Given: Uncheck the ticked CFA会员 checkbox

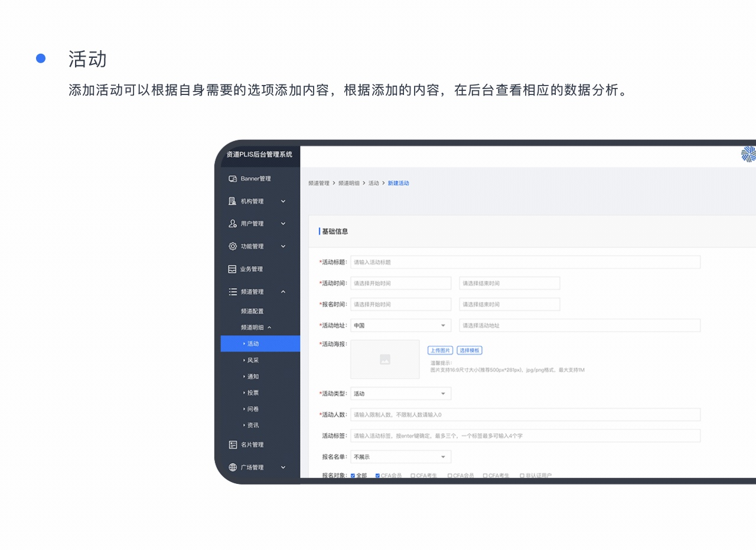Looking at the screenshot, I should click(x=378, y=475).
